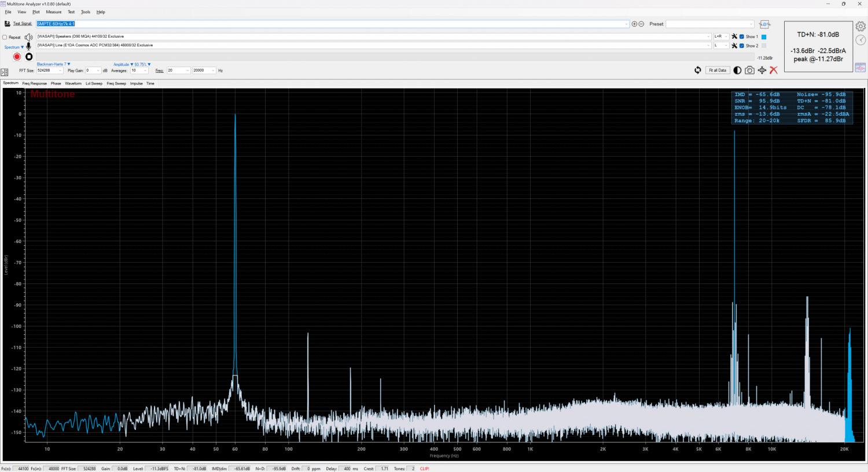Open the View menu

point(21,12)
